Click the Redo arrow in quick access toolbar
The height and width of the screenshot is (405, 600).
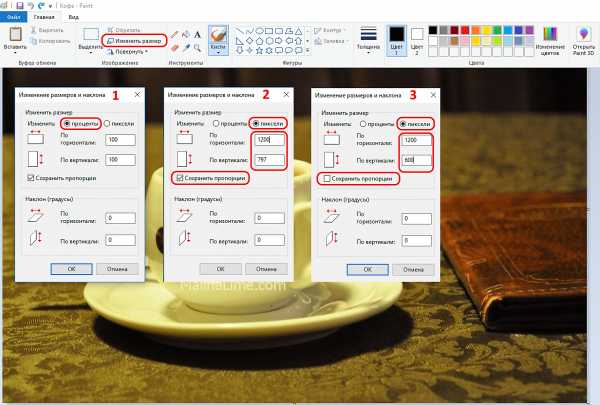click(x=41, y=6)
